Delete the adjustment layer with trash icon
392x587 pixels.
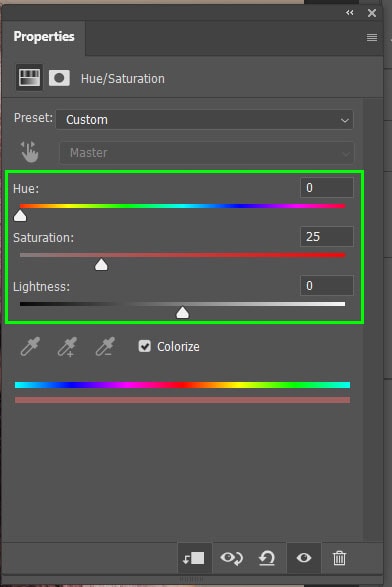pyautogui.click(x=339, y=558)
